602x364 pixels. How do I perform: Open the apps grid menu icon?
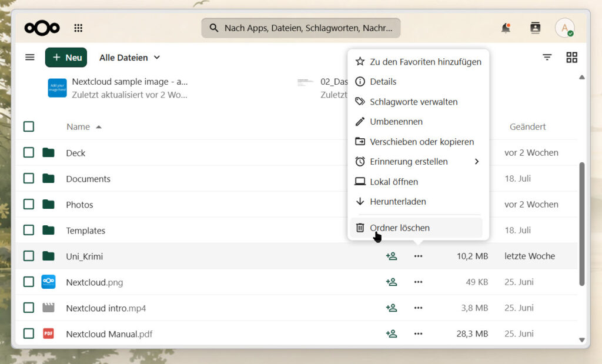pyautogui.click(x=78, y=28)
